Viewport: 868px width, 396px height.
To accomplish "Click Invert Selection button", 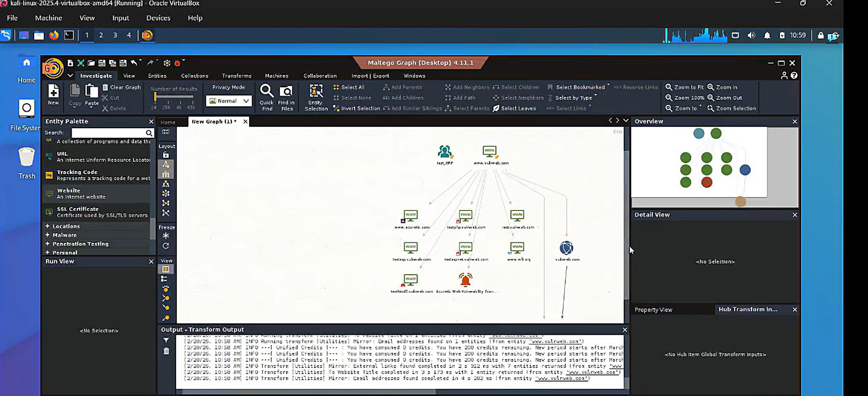I will pos(356,108).
